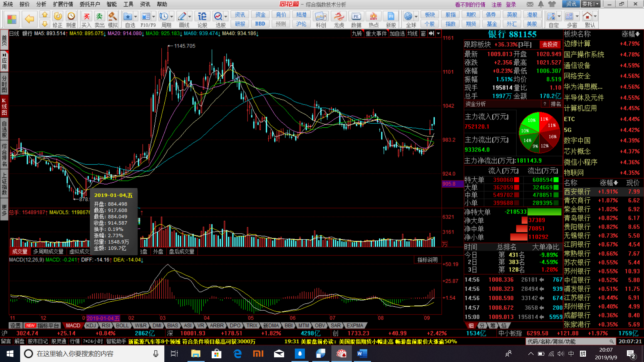The width and height of the screenshot is (644, 362).
Task: Expand the 自定 dropdown arrow
Action: (x=559, y=16)
